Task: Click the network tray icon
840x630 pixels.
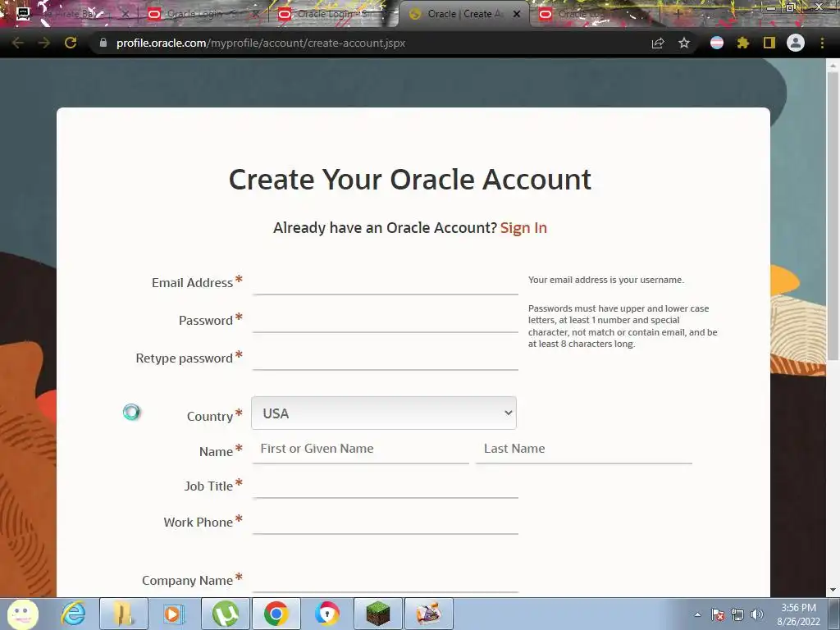Action: 737,614
